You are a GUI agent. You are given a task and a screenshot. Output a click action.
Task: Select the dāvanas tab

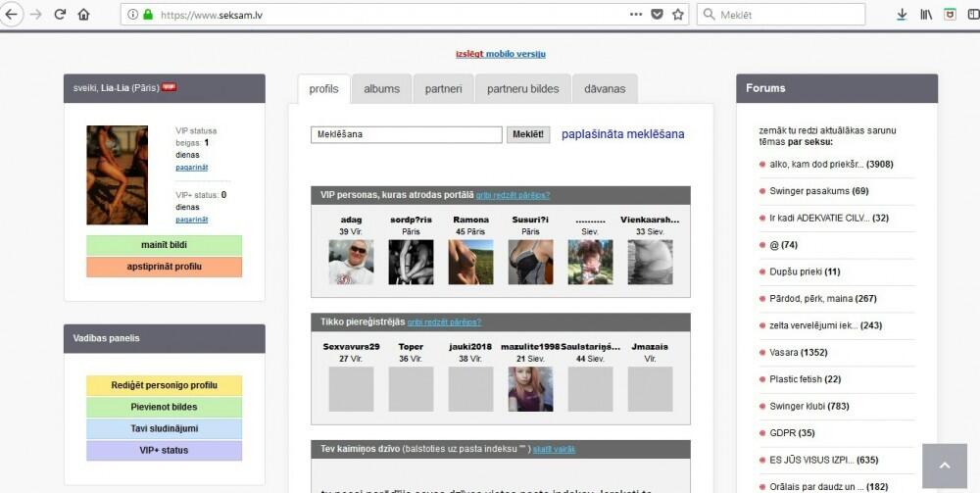tap(605, 89)
